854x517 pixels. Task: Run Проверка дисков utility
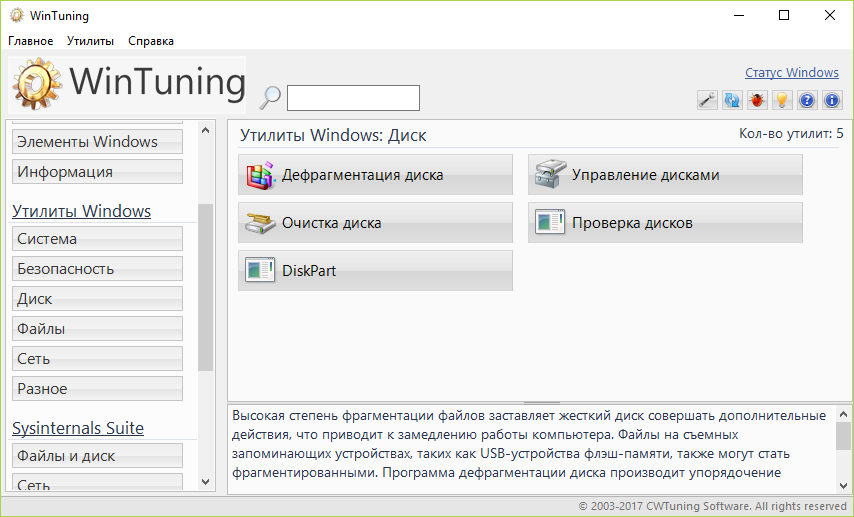tap(665, 222)
